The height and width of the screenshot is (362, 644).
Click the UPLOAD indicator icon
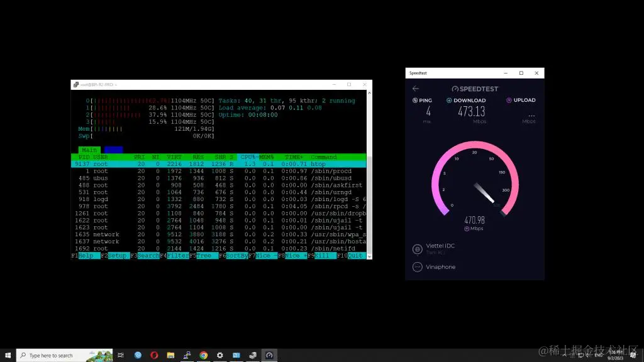(509, 100)
